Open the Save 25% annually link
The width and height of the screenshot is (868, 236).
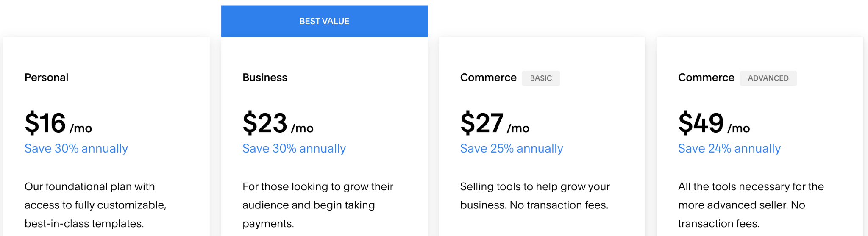512,149
